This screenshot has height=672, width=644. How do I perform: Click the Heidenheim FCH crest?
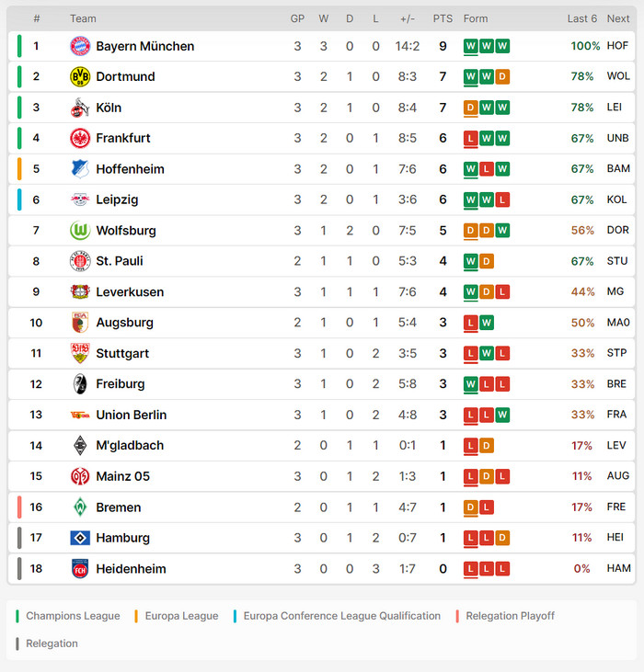pyautogui.click(x=80, y=569)
